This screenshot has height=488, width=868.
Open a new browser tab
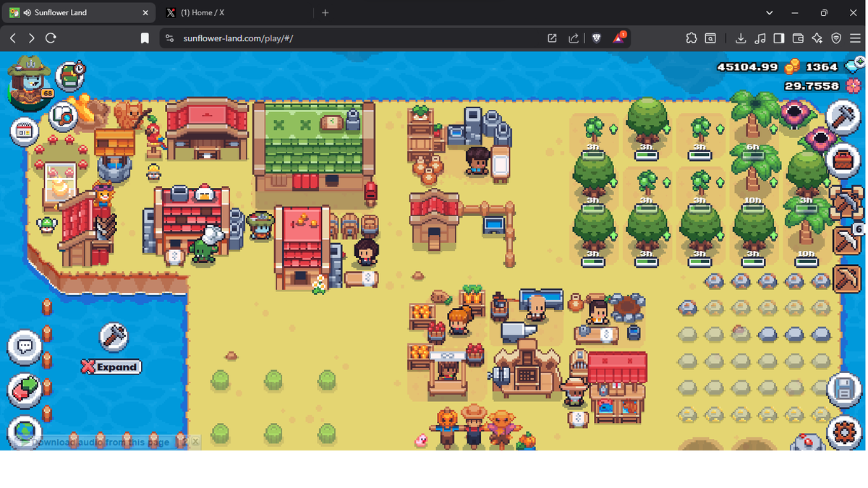325,12
